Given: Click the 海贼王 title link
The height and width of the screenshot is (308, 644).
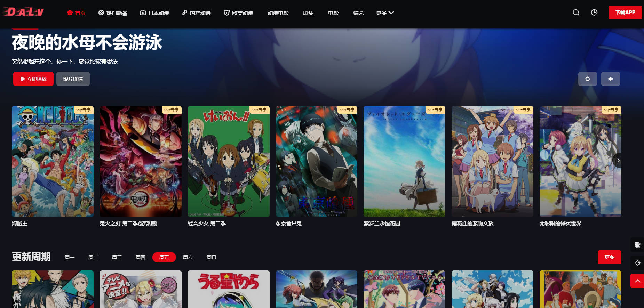Looking at the screenshot, I should tap(19, 224).
